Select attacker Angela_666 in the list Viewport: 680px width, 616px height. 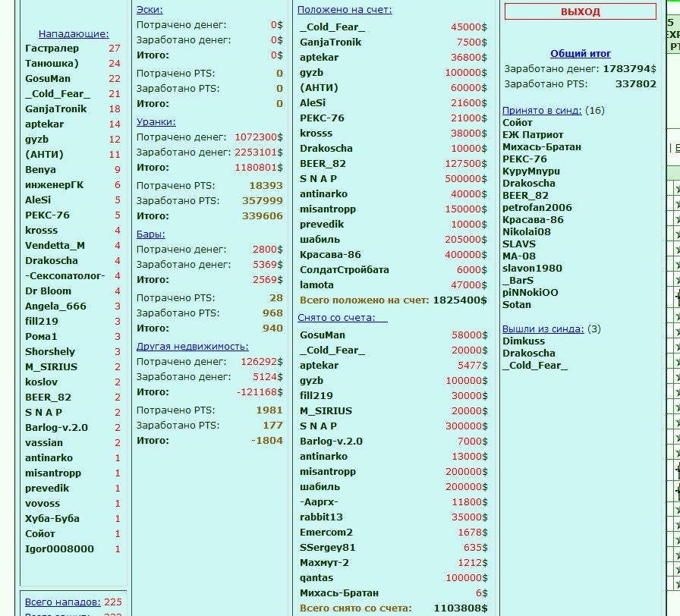[x=55, y=306]
